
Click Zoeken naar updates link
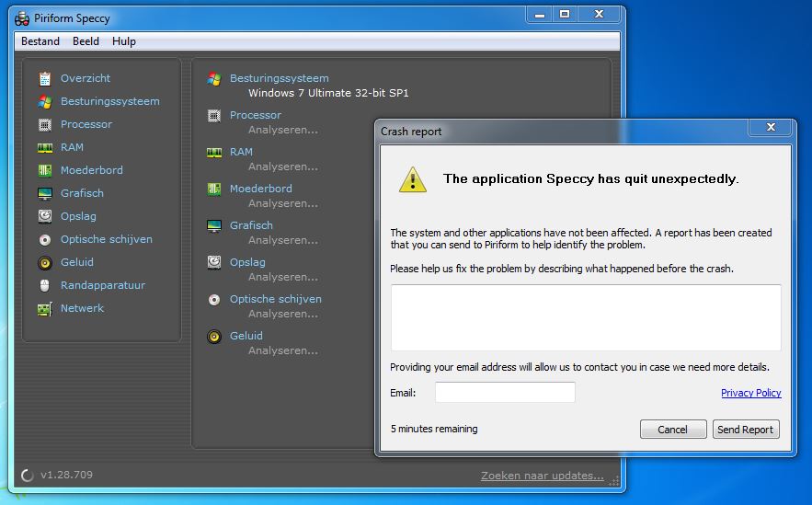[543, 476]
